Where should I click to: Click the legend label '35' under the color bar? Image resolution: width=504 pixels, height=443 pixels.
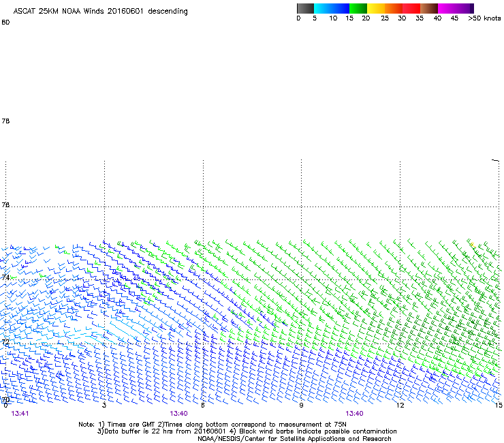(x=420, y=18)
